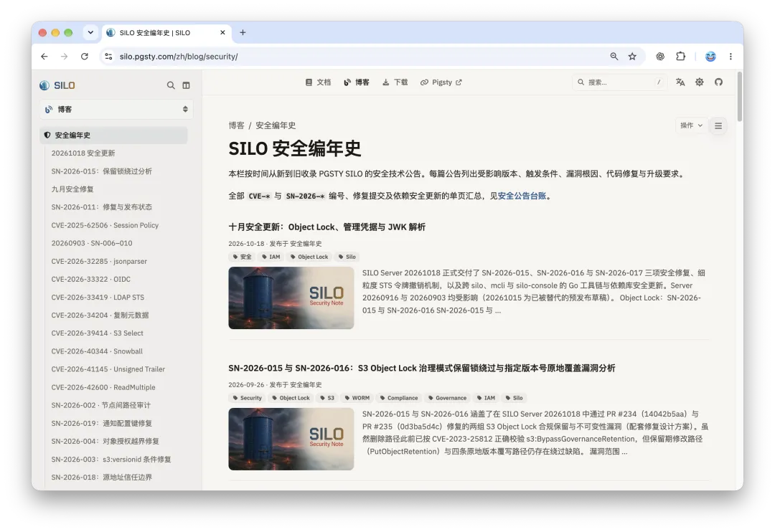The height and width of the screenshot is (532, 775).
Task: Open CVE-2026-40344 · Snowball entry
Action: click(x=97, y=351)
